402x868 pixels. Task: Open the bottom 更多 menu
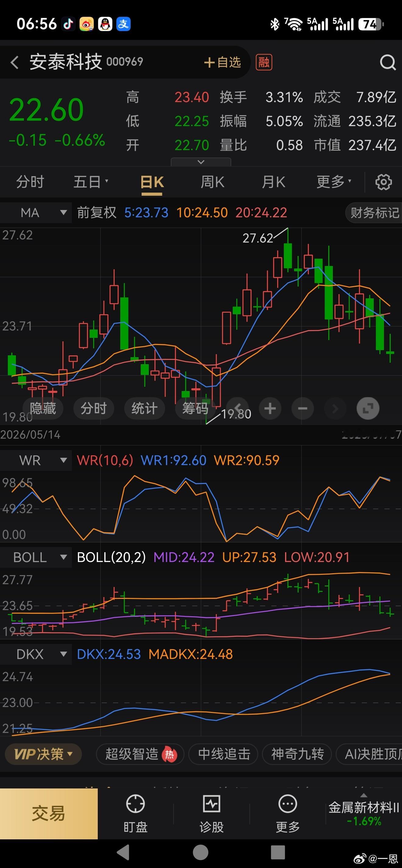(x=288, y=814)
